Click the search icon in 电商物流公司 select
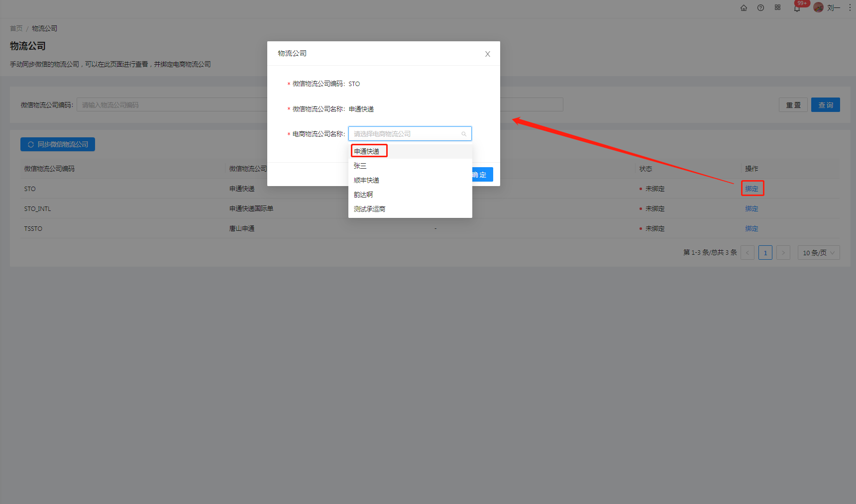Image resolution: width=856 pixels, height=504 pixels. [464, 134]
